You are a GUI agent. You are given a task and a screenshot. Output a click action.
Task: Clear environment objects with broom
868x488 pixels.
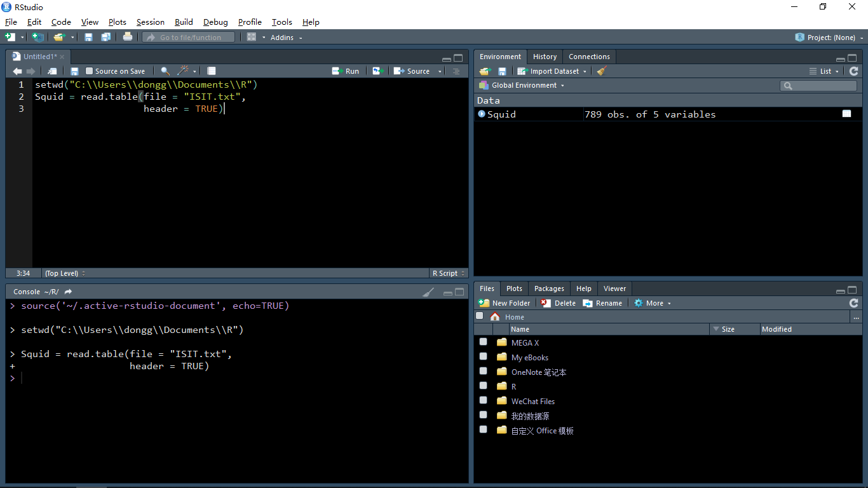tap(602, 71)
